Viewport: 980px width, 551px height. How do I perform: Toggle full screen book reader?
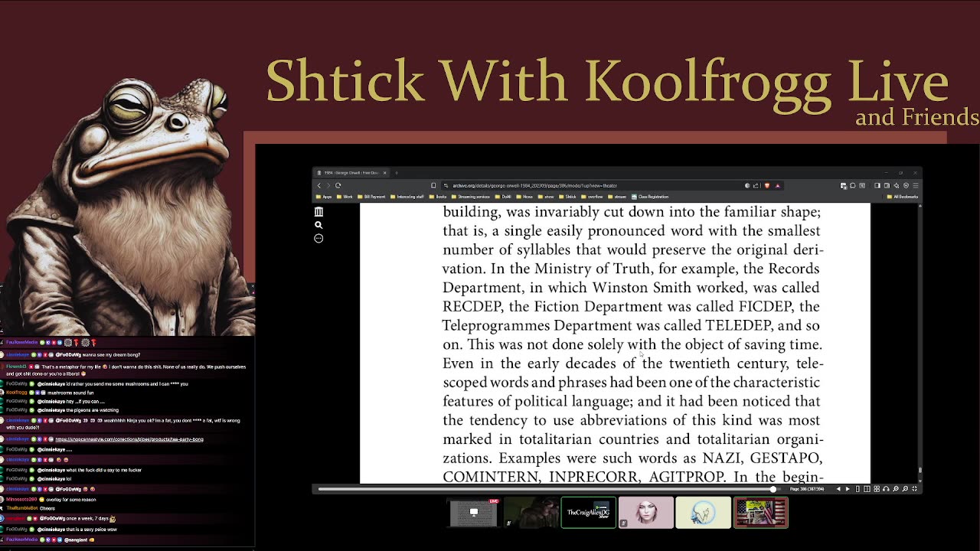(915, 489)
